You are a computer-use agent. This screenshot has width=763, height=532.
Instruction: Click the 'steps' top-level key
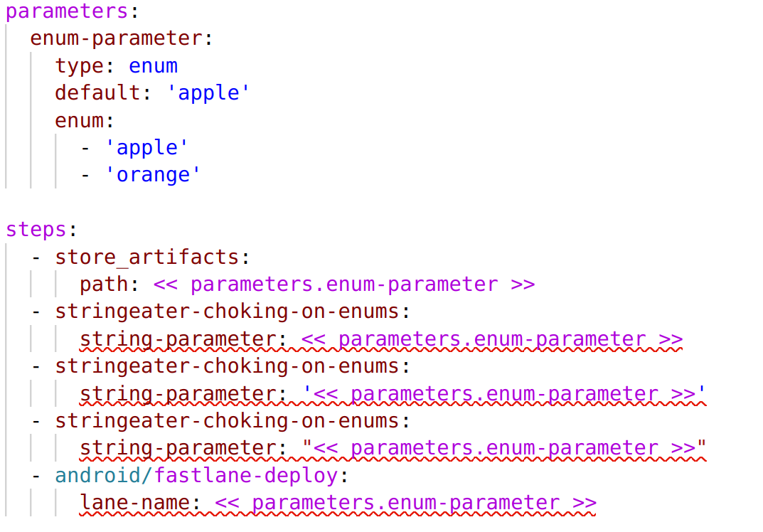point(36,230)
